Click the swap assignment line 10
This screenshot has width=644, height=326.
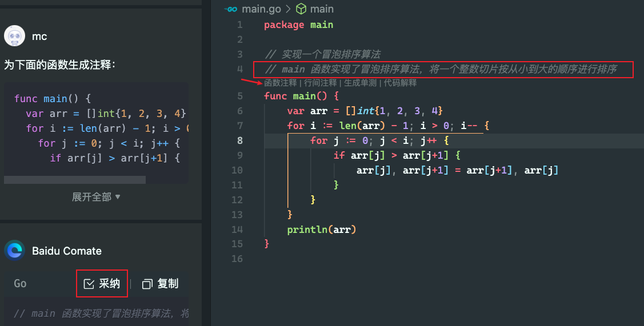458,170
